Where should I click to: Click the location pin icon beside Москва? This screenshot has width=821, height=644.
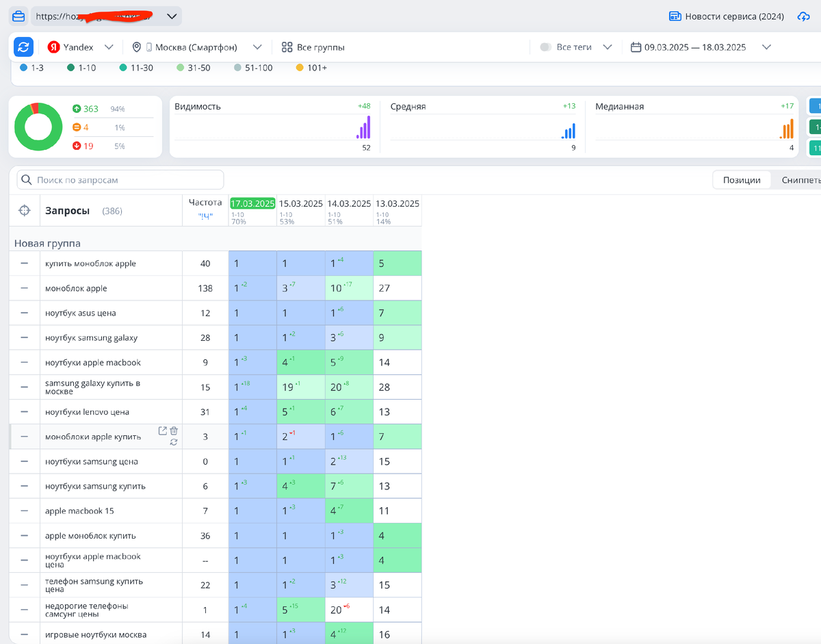point(137,47)
